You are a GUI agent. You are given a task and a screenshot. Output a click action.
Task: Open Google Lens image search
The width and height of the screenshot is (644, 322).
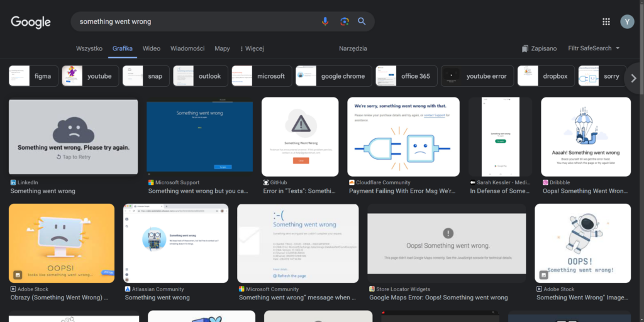coord(344,21)
